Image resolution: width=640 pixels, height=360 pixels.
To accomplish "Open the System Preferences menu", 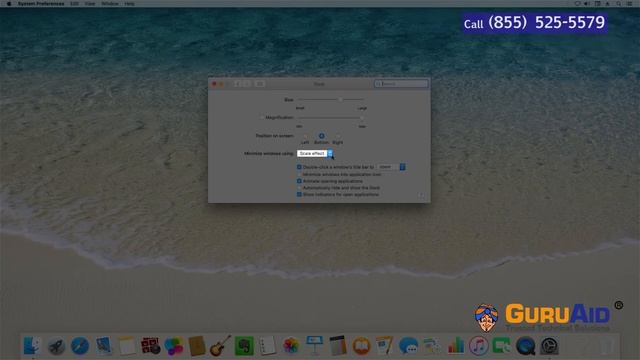I will click(41, 4).
